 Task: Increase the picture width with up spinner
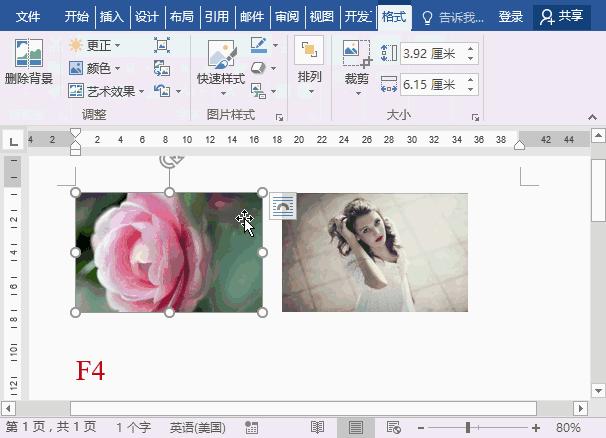pos(471,80)
